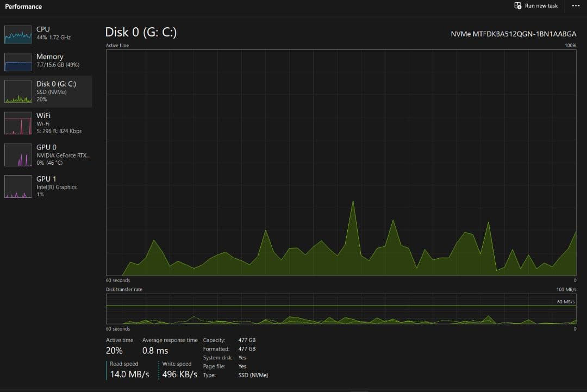Open the three-dot more options menu
The image size is (587, 392).
pos(576,6)
